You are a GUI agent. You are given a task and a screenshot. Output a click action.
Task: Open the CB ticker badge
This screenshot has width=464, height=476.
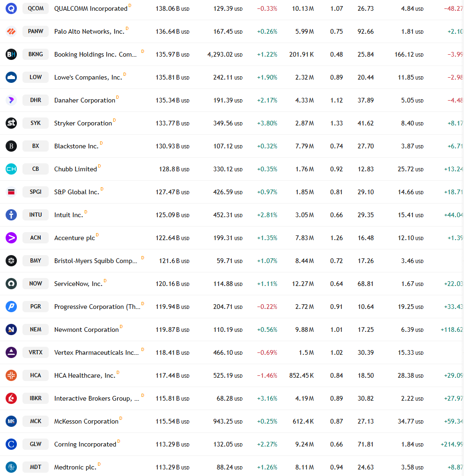[x=36, y=169]
